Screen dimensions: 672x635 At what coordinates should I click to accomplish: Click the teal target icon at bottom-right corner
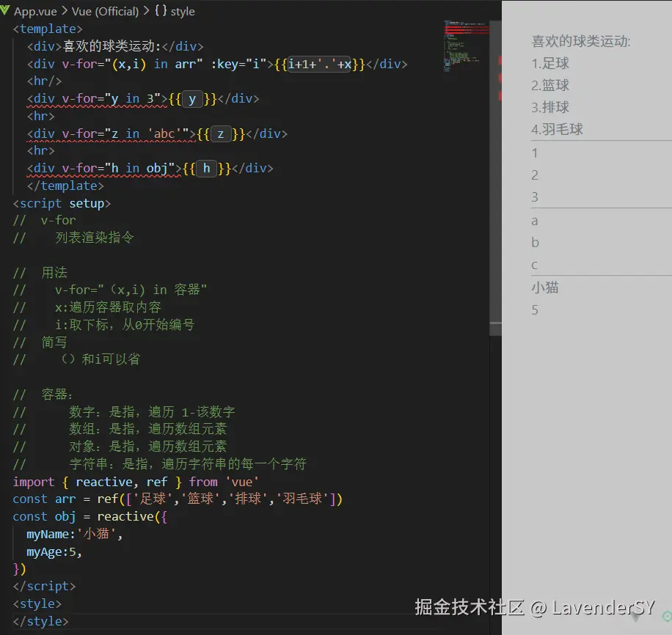[666, 617]
